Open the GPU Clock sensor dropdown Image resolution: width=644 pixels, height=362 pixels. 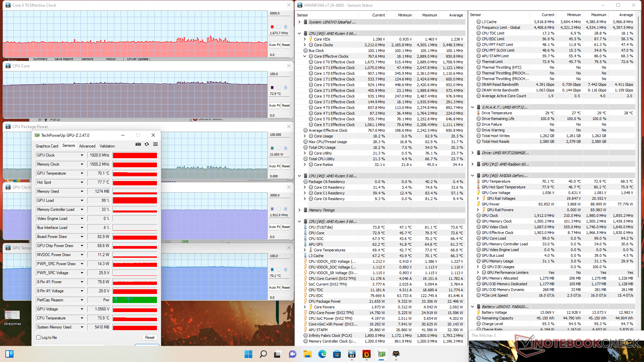(x=82, y=155)
